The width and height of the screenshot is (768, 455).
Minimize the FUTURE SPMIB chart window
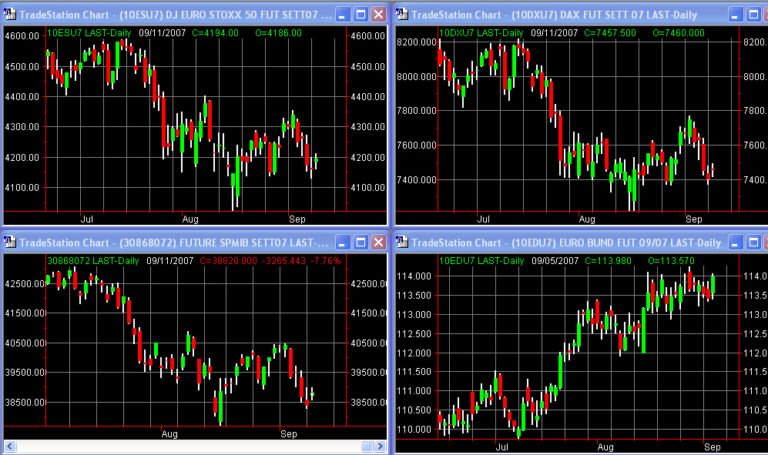(343, 242)
